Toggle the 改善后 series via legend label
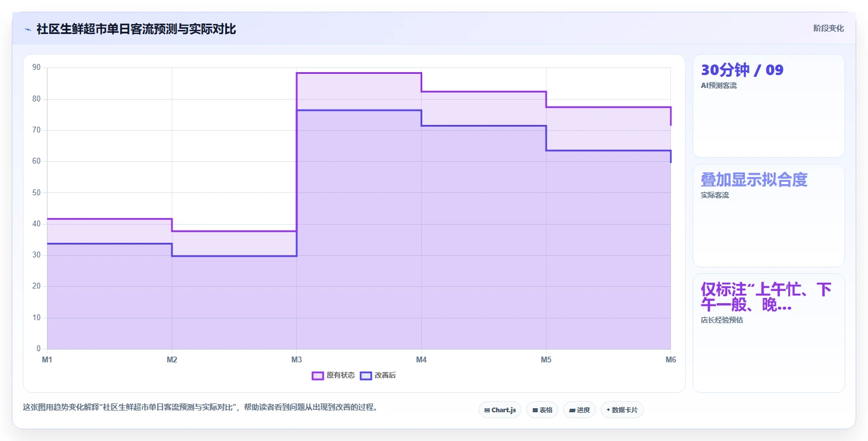This screenshot has height=441, width=868. tap(385, 375)
